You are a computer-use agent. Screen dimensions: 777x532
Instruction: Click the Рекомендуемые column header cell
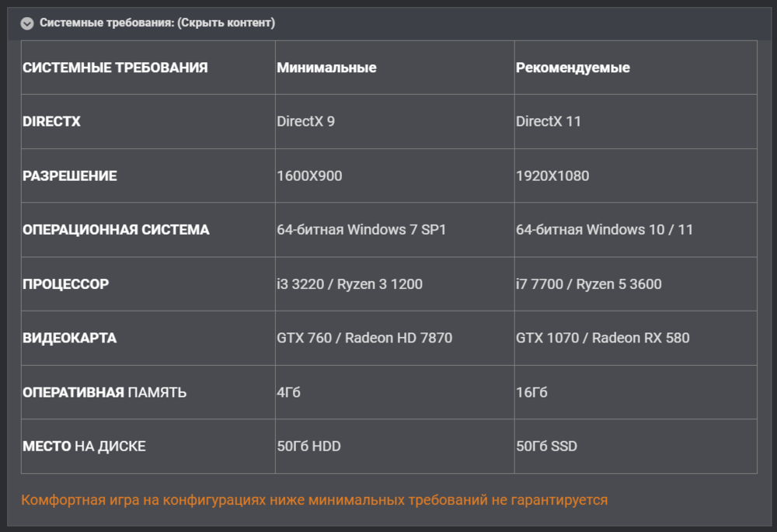573,68
